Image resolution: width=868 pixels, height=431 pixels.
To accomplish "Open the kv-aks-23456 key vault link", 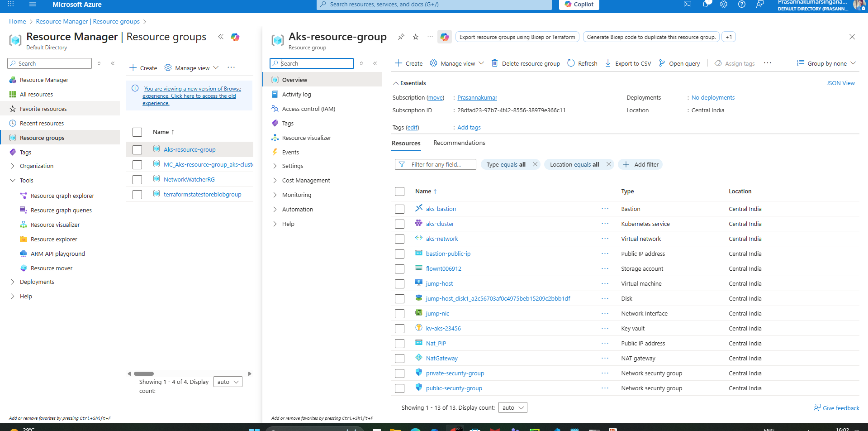I will tap(443, 329).
